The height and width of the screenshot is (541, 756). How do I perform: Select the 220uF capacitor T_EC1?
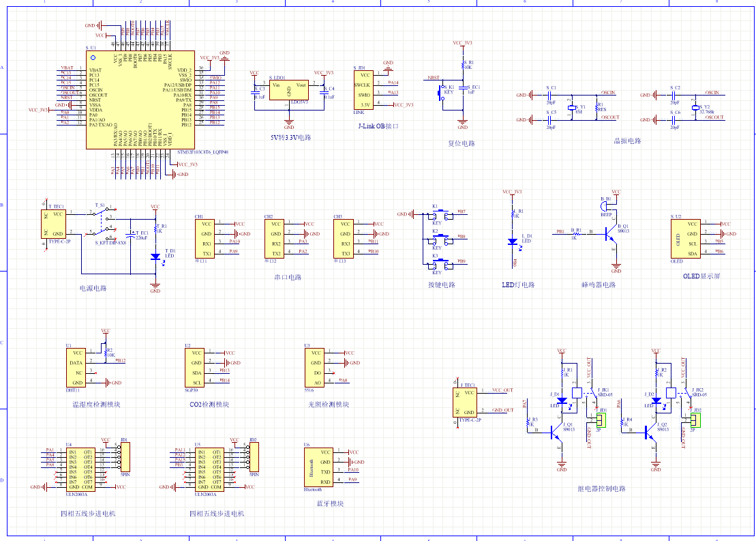coord(132,234)
